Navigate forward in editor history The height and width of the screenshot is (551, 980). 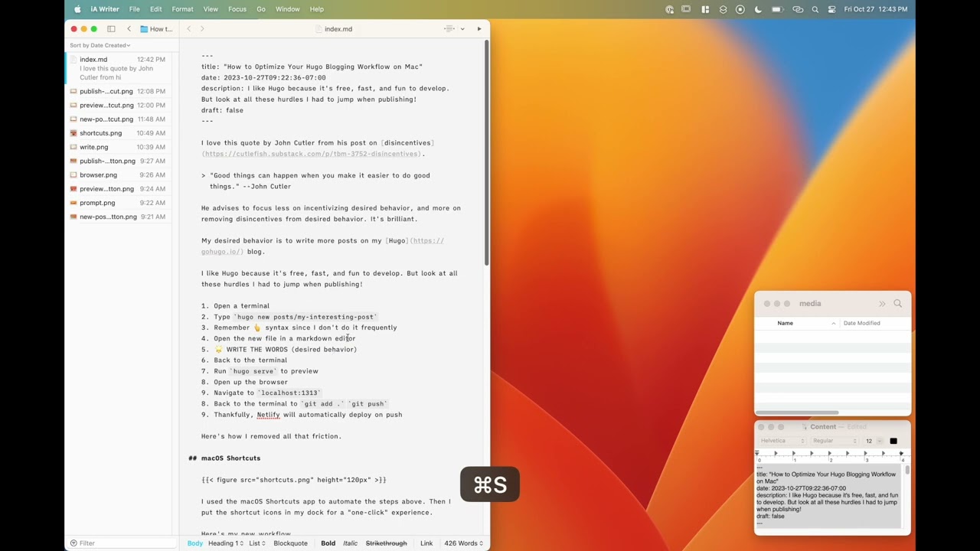tap(202, 29)
